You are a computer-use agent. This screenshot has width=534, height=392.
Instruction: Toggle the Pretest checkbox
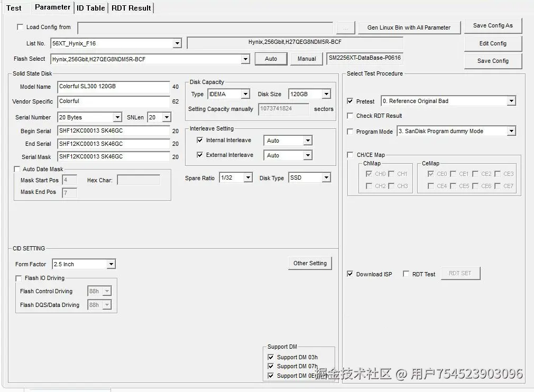tap(350, 101)
